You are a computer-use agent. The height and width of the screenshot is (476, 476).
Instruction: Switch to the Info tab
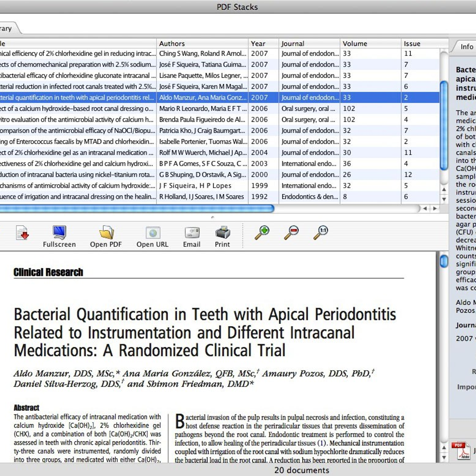[466, 47]
